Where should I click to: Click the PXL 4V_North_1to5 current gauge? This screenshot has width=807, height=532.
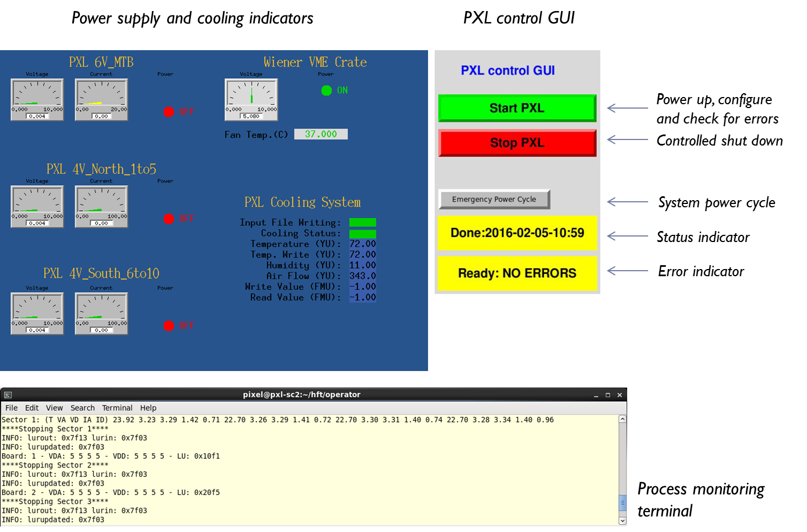(x=101, y=206)
